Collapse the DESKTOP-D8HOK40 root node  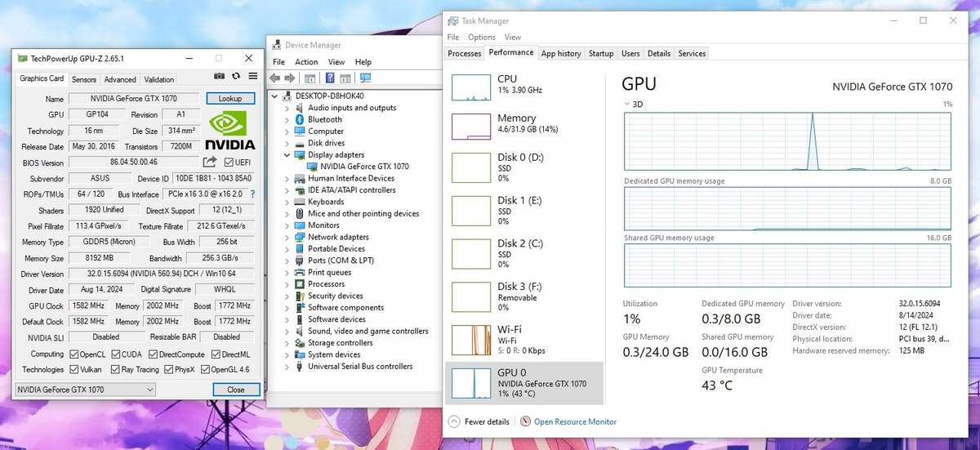coord(275,96)
